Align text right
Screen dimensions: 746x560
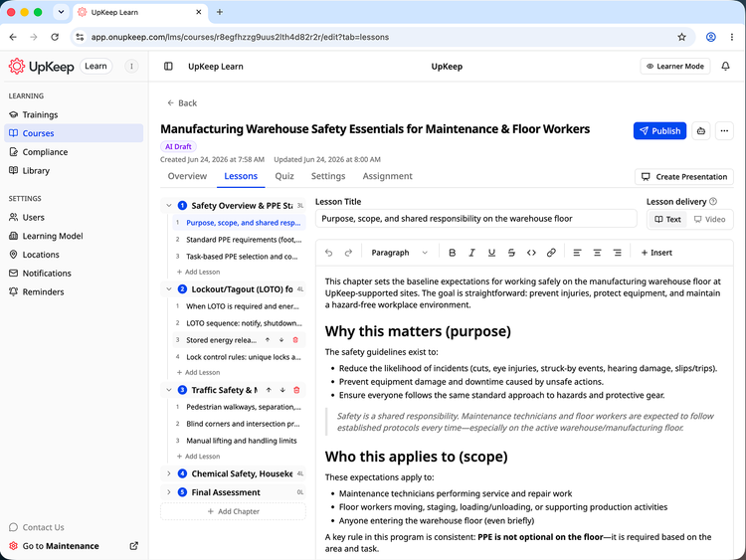tap(617, 253)
